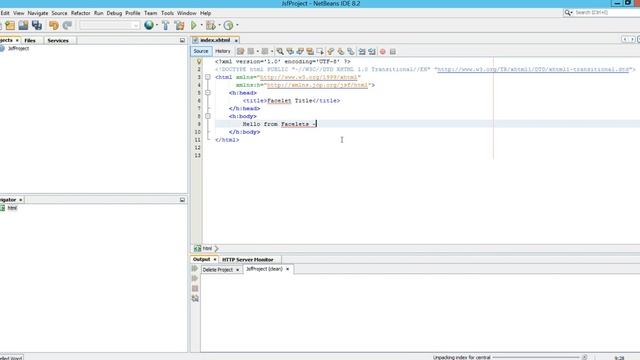Open the Navigate menu

coord(38,13)
